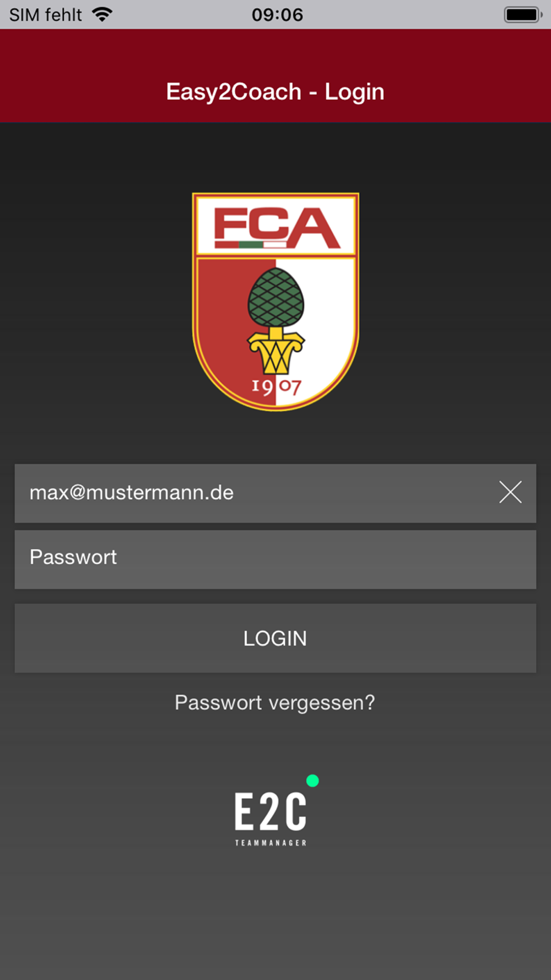The height and width of the screenshot is (980, 551).
Task: Tap the E2C logo letters
Action: pyautogui.click(x=271, y=811)
